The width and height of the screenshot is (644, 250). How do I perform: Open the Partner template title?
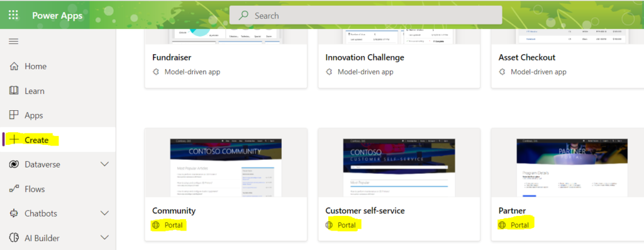point(512,210)
